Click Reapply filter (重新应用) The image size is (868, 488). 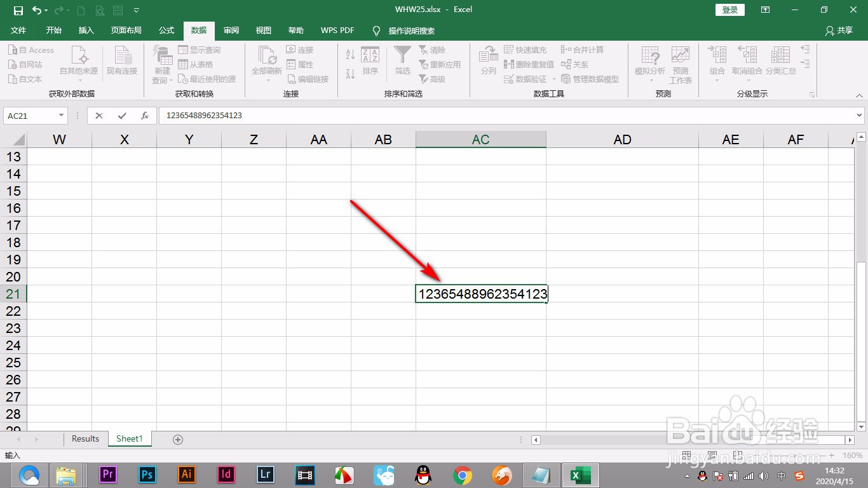tap(440, 65)
